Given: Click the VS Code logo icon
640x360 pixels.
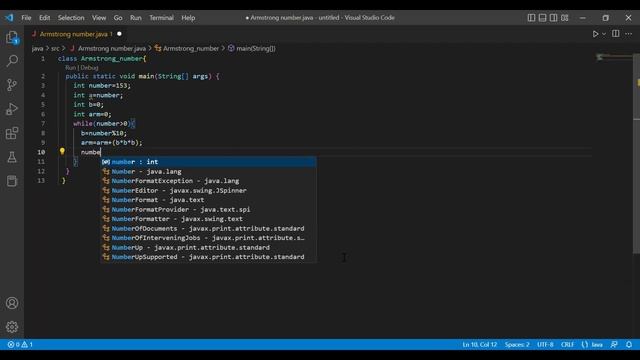Looking at the screenshot, I should pos(9,18).
